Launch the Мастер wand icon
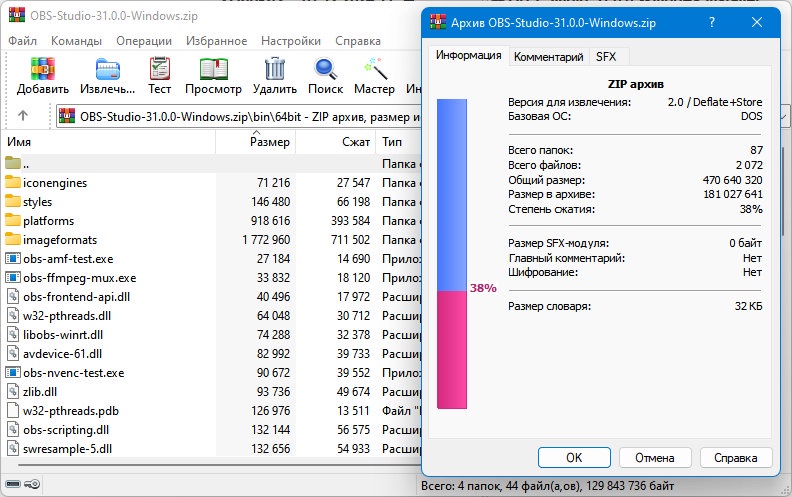The image size is (792, 497). (x=375, y=69)
